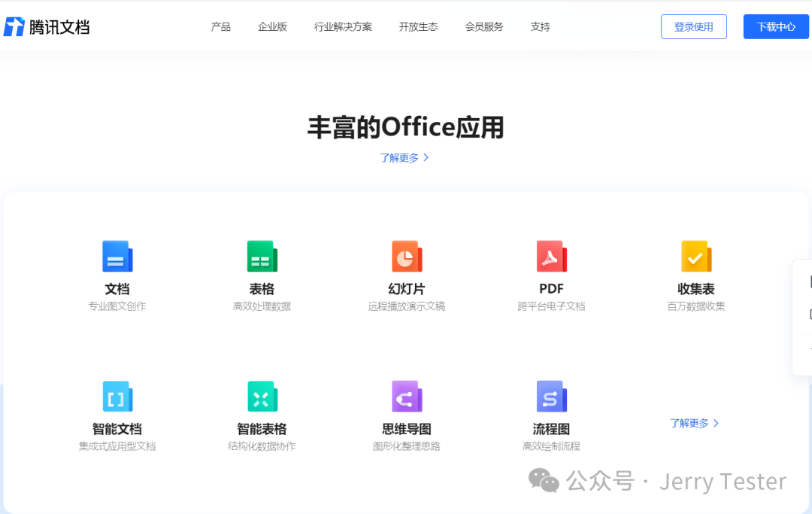Click the 下载中心 button
Viewport: 812px width, 514px height.
tap(776, 27)
